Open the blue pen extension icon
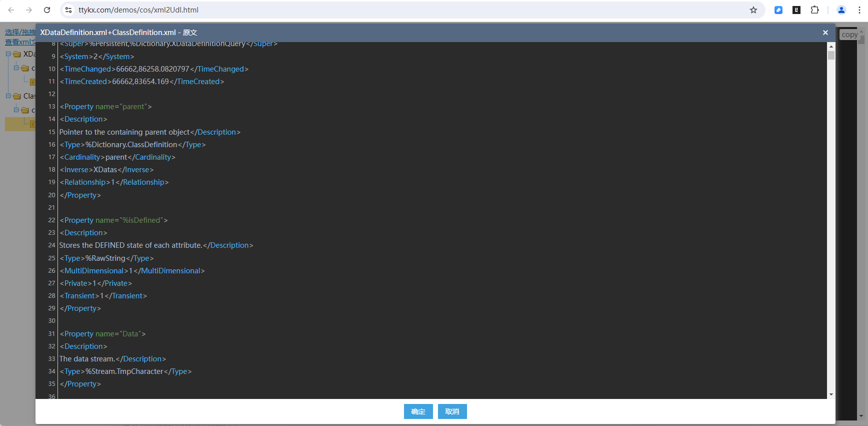 [x=778, y=10]
